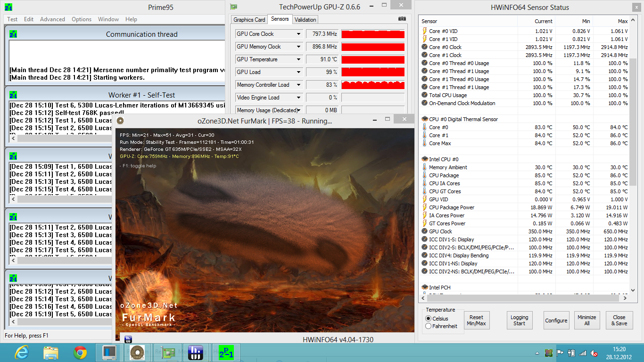The image size is (644, 362).
Task: Click the Reset Min/Max button
Action: [x=476, y=321]
